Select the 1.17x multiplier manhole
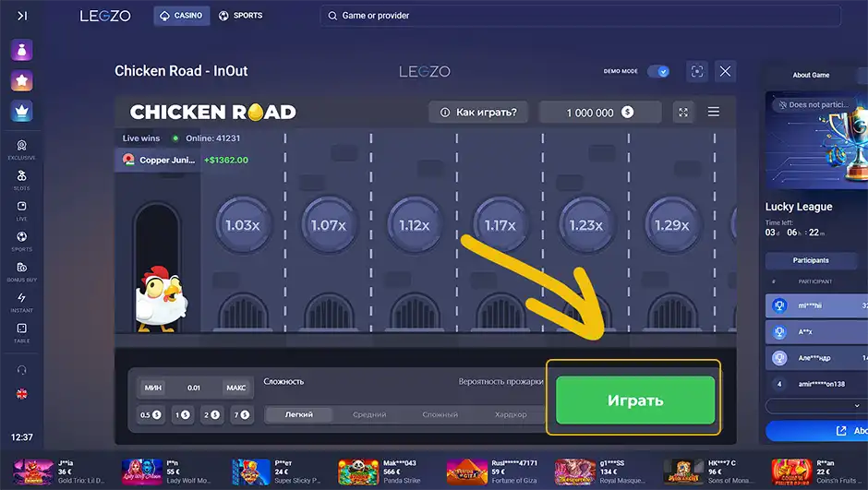868x490 pixels. 500,225
